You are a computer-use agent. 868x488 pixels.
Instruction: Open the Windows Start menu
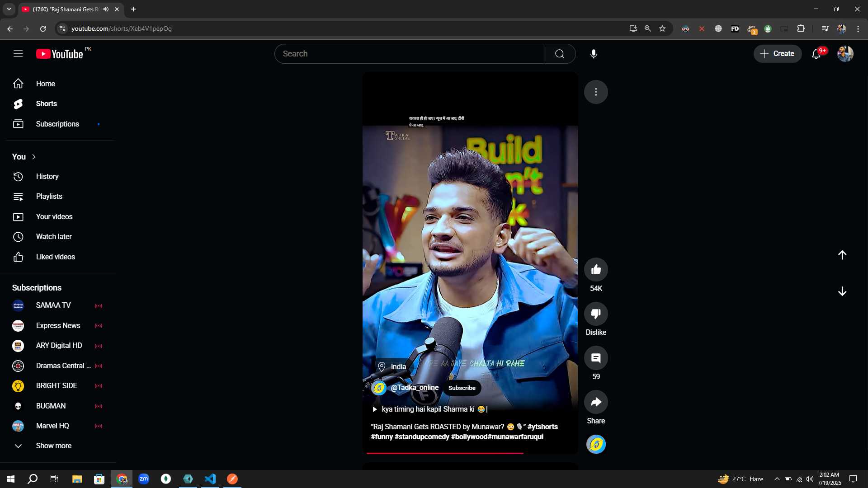click(x=11, y=479)
